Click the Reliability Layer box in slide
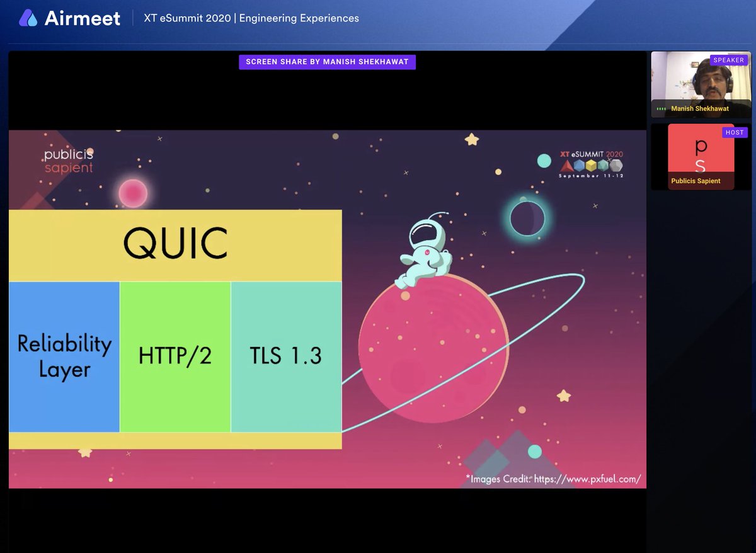This screenshot has height=553, width=756. click(64, 356)
